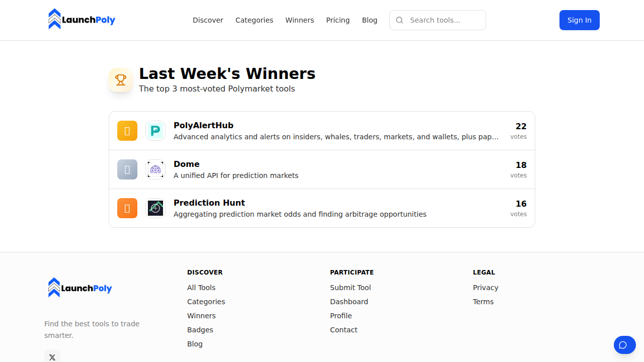This screenshot has height=362, width=644.
Task: Click the Dashboard link under Participate
Action: click(x=349, y=302)
